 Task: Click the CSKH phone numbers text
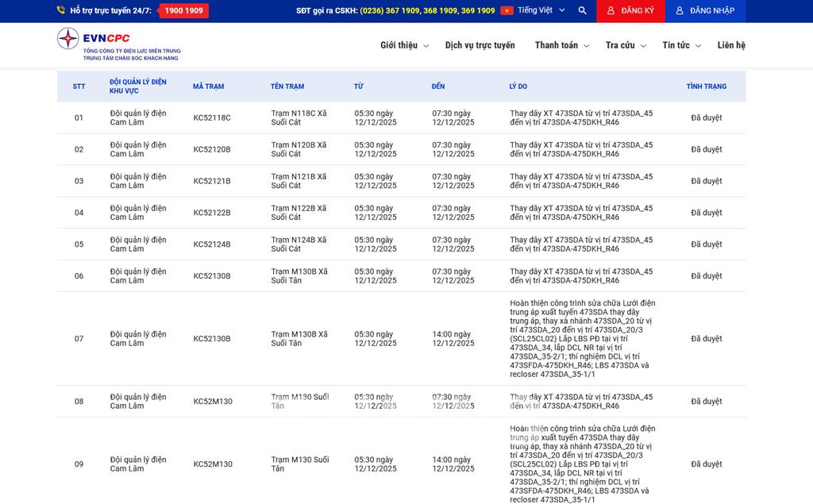[x=427, y=11]
